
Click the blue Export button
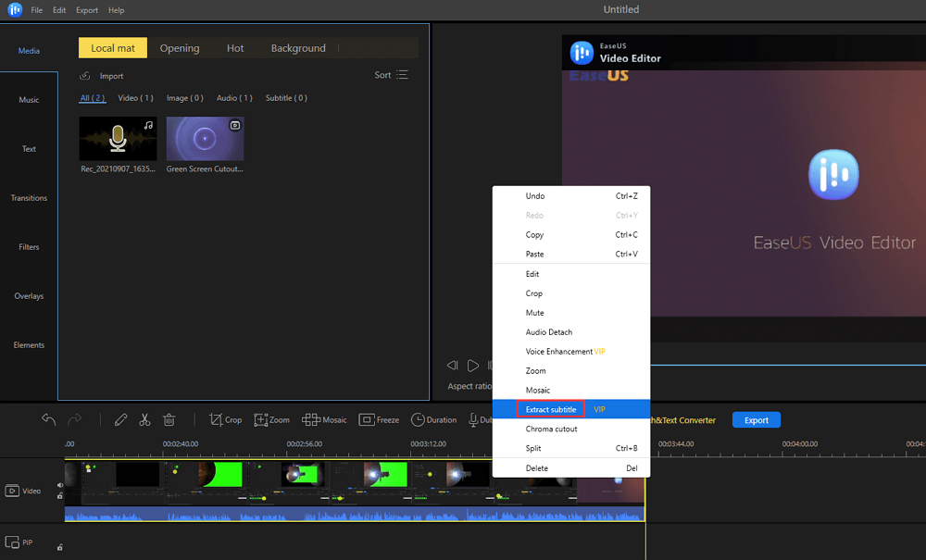(x=757, y=420)
